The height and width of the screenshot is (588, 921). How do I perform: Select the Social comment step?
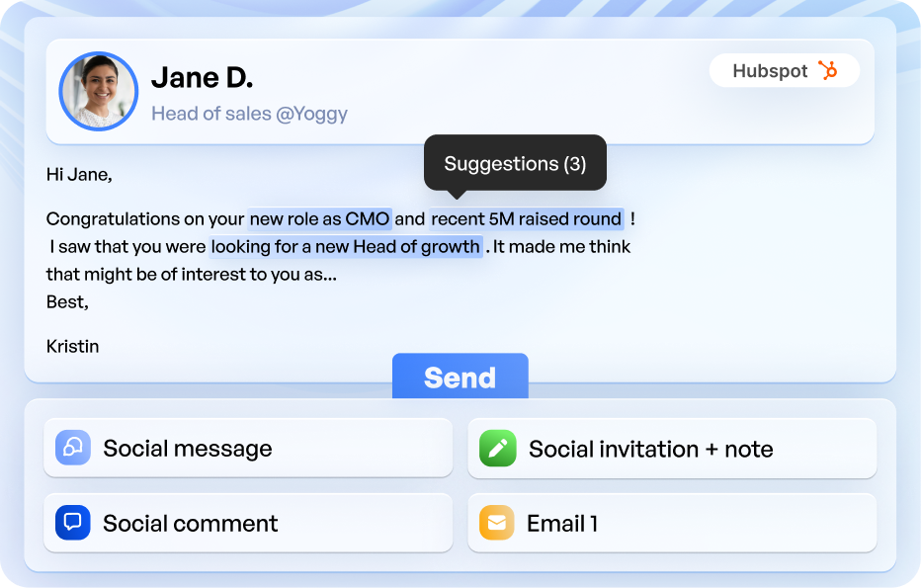pos(248,523)
